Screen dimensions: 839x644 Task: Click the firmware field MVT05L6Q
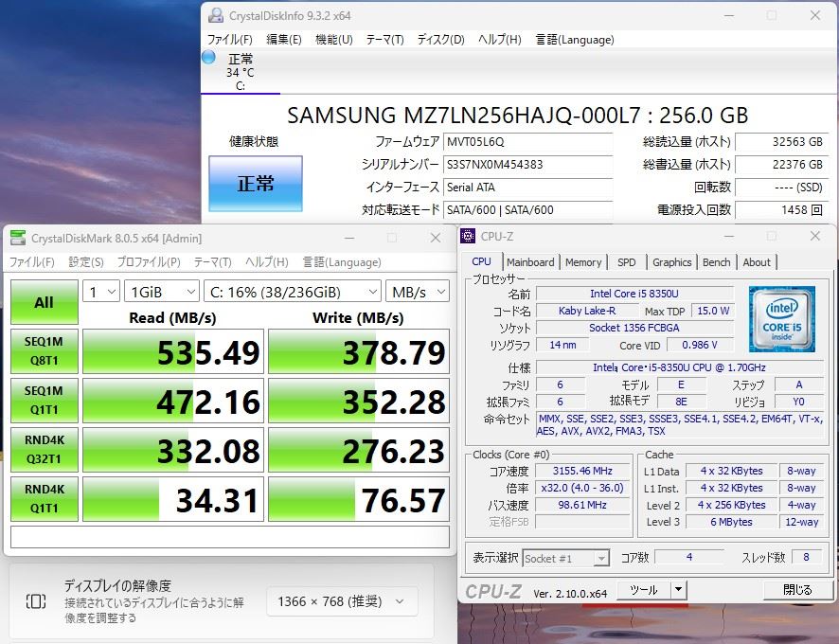pos(528,142)
